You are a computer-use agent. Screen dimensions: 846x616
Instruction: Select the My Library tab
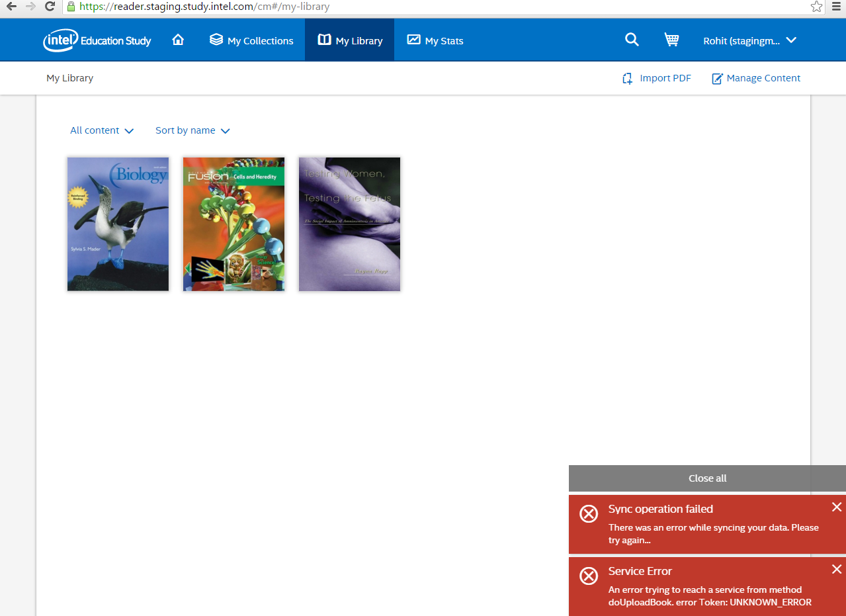[x=349, y=40]
